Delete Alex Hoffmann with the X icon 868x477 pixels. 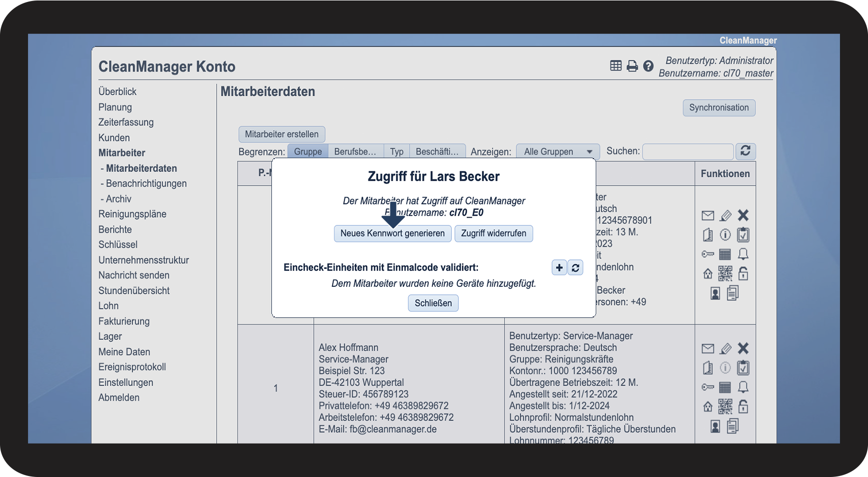pos(743,348)
